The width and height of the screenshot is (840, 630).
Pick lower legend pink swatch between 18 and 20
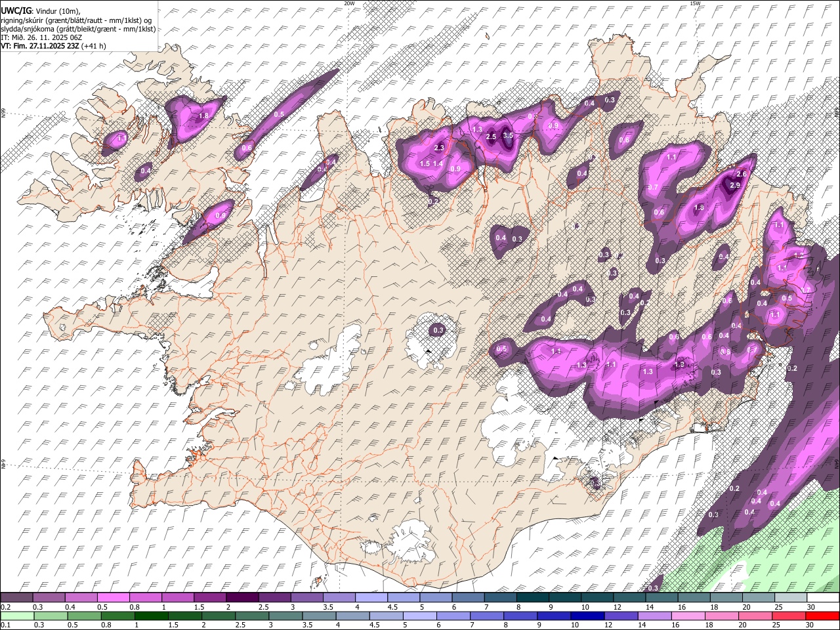click(x=721, y=616)
